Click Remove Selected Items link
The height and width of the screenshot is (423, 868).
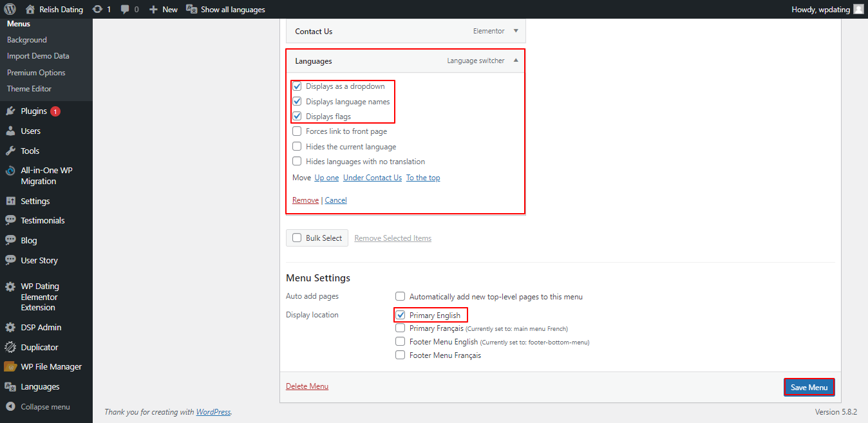click(393, 238)
